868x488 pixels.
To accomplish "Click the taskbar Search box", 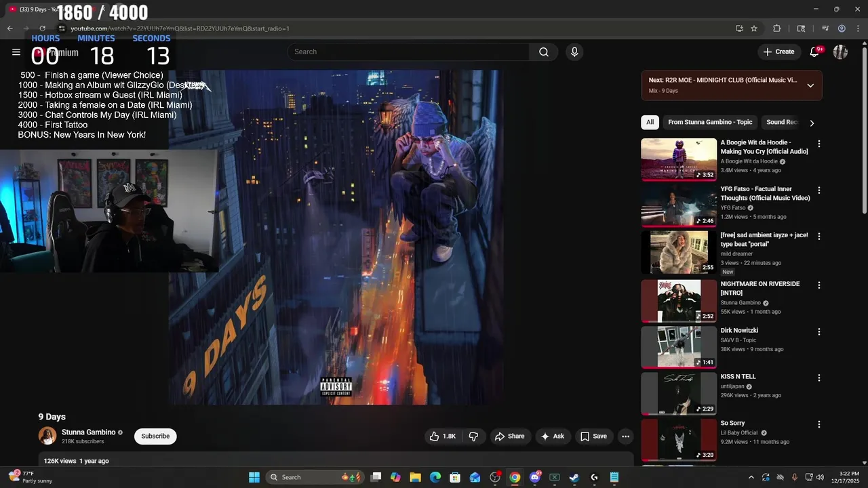I will click(315, 477).
